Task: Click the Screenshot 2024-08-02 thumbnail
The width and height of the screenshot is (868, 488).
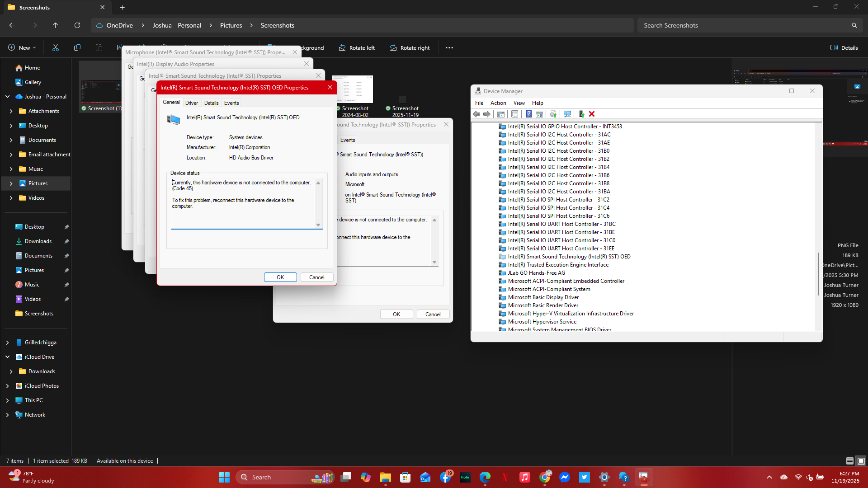Action: (x=353, y=89)
